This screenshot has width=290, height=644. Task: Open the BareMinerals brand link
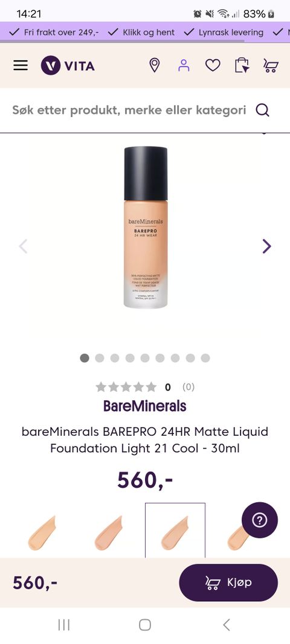point(145,406)
